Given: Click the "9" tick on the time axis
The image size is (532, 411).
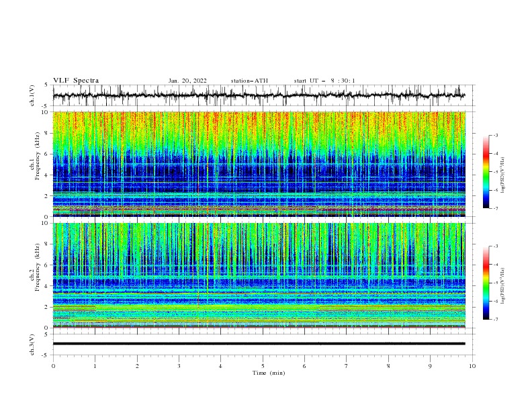Looking at the screenshot, I should point(430,366).
